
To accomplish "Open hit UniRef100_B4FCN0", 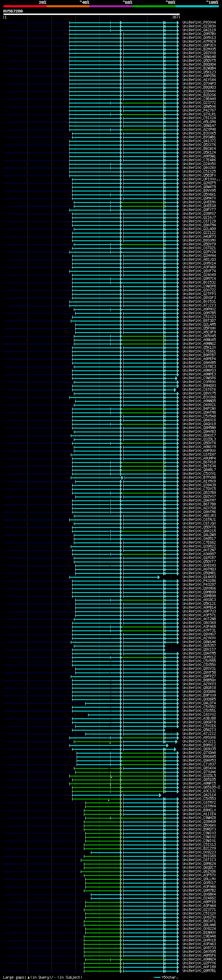I will pos(199,408).
